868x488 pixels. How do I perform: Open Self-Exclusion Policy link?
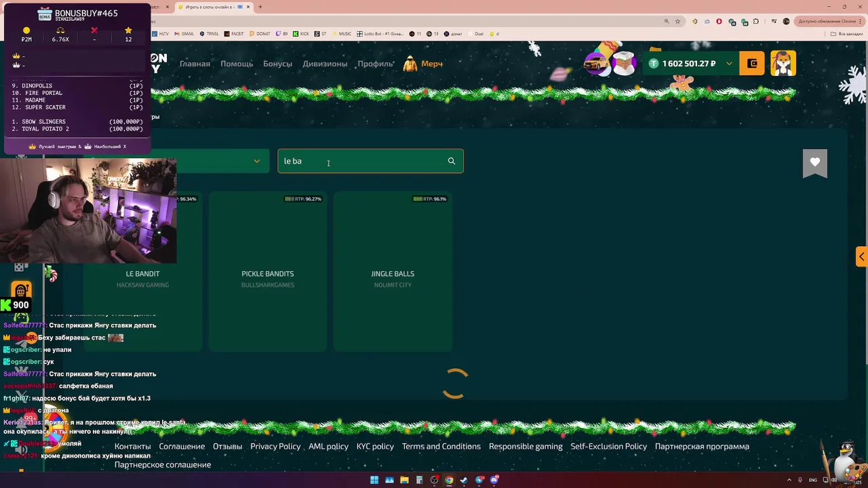[609, 447]
